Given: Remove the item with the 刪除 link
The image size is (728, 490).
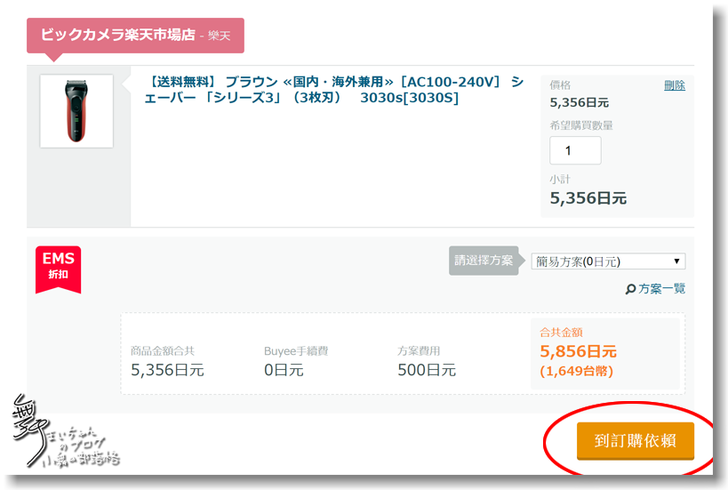Looking at the screenshot, I should click(674, 86).
